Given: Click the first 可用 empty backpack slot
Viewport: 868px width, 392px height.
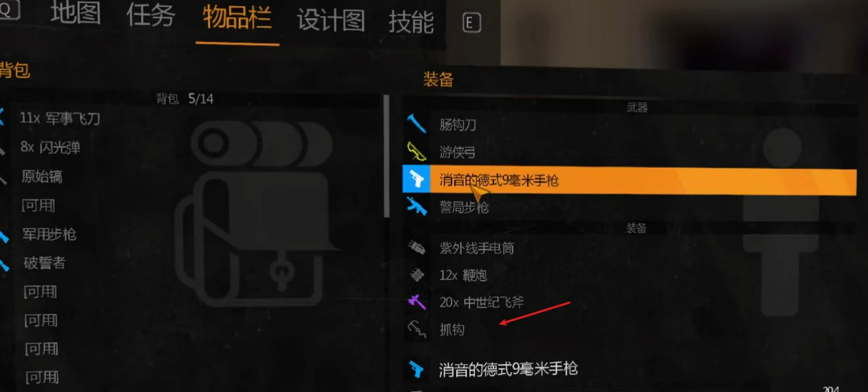Looking at the screenshot, I should [39, 206].
